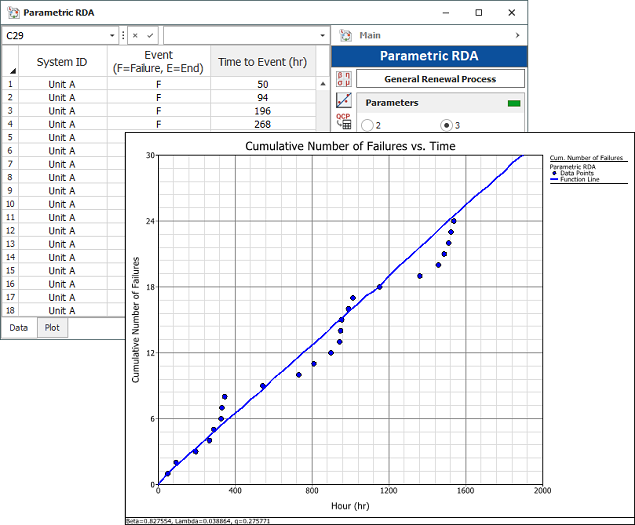
Task: Click the Parametric RDA title bar icon
Action: tap(11, 11)
